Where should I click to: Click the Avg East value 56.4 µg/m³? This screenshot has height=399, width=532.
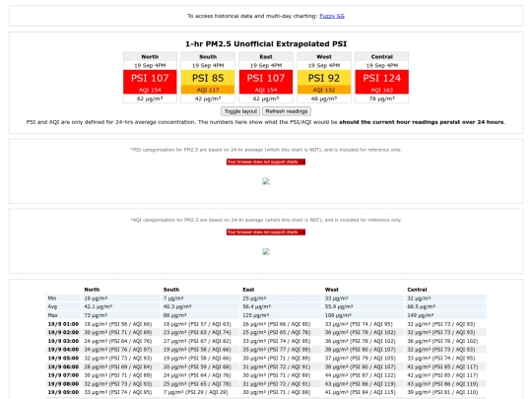[257, 306]
